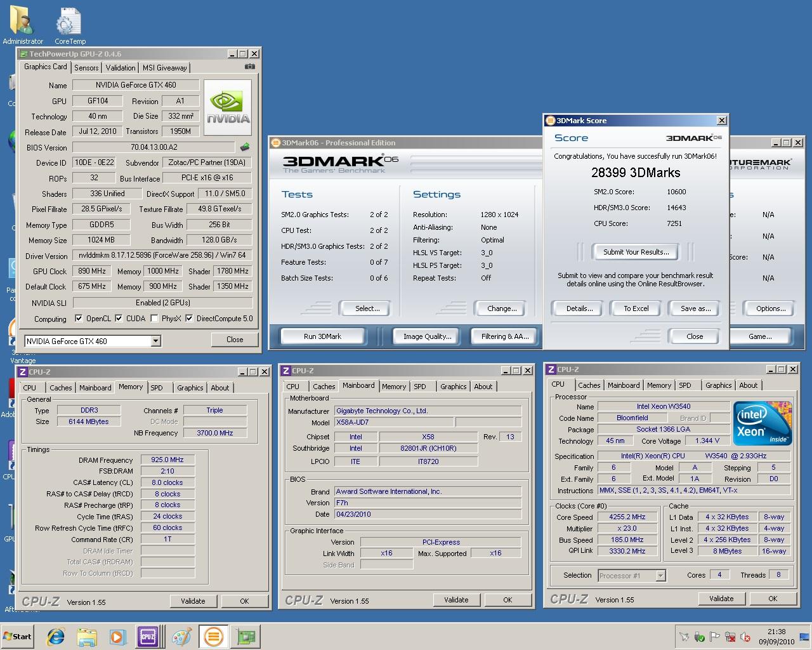Image resolution: width=812 pixels, height=650 pixels.
Task: Click Run 3DMark button
Action: point(322,336)
